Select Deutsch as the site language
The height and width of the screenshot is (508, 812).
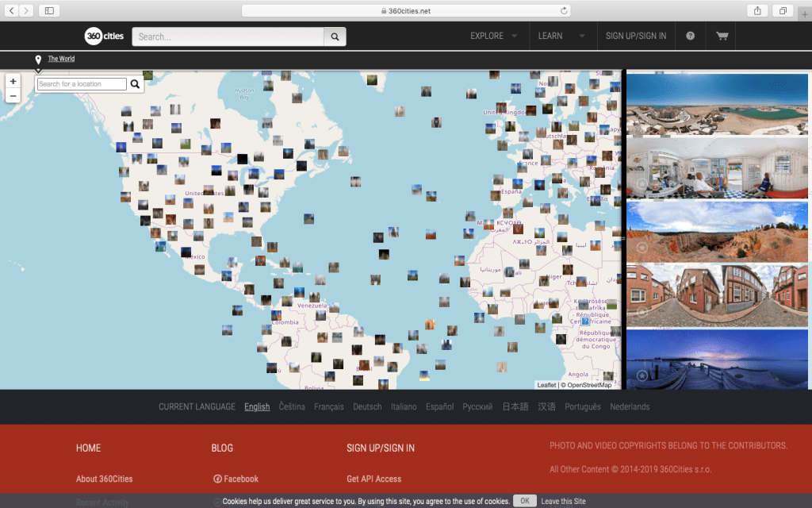coord(367,406)
